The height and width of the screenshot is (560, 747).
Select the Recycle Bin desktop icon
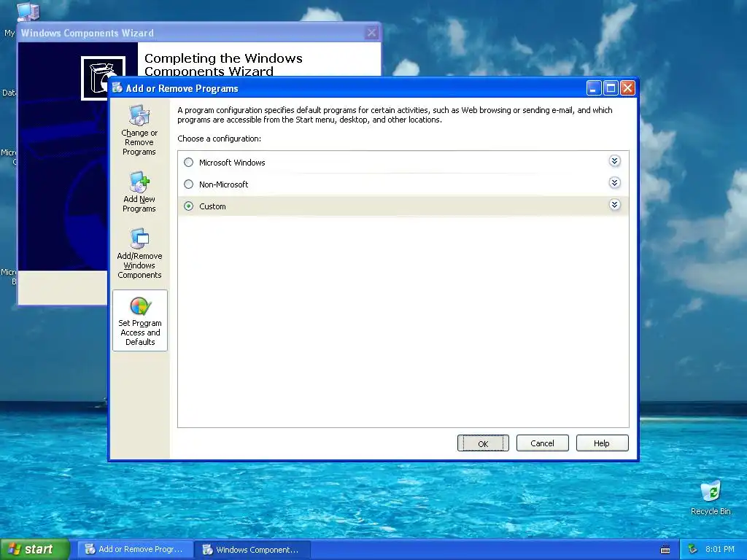[711, 498]
